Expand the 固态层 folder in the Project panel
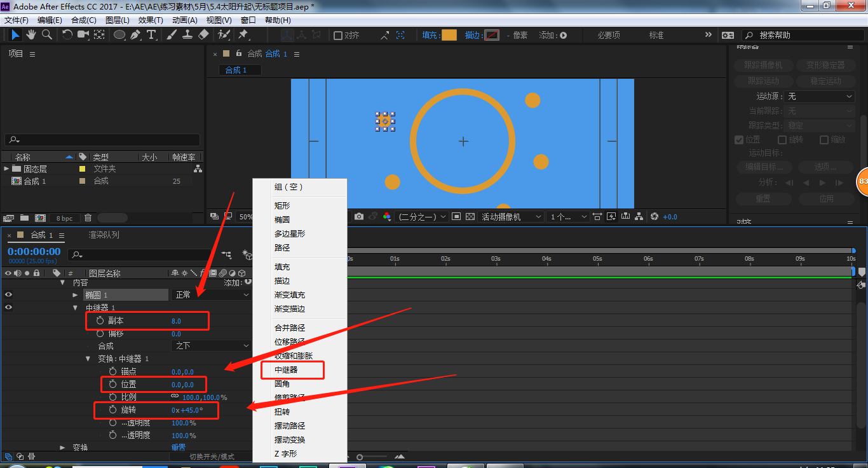This screenshot has height=468, width=868. (x=7, y=169)
